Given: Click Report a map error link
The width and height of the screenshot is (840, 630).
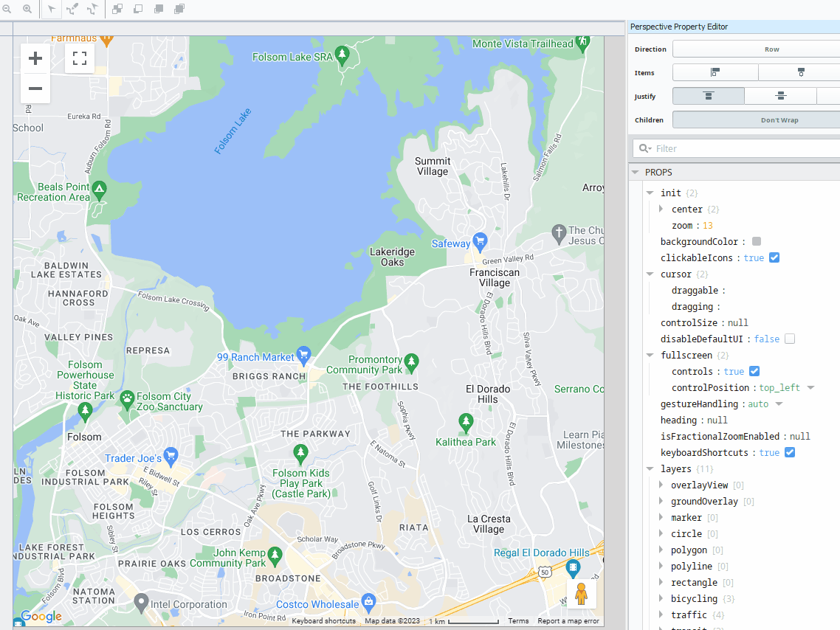Looking at the screenshot, I should 568,621.
